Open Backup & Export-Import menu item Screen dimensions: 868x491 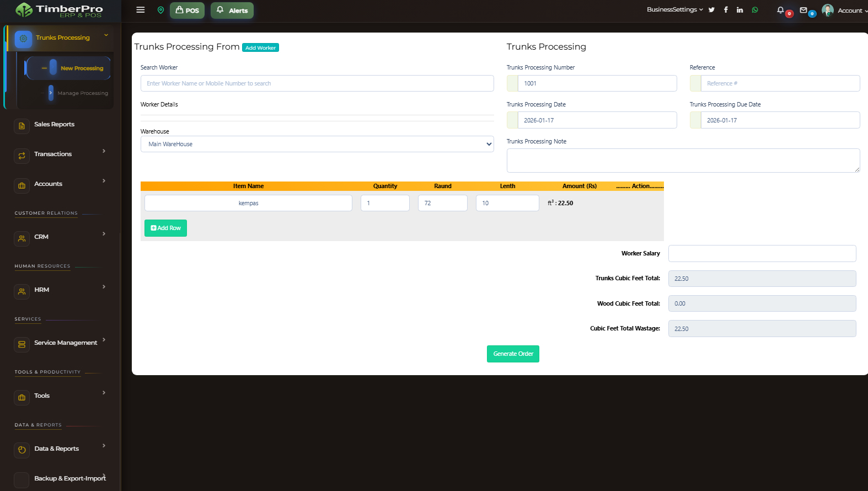pyautogui.click(x=69, y=478)
